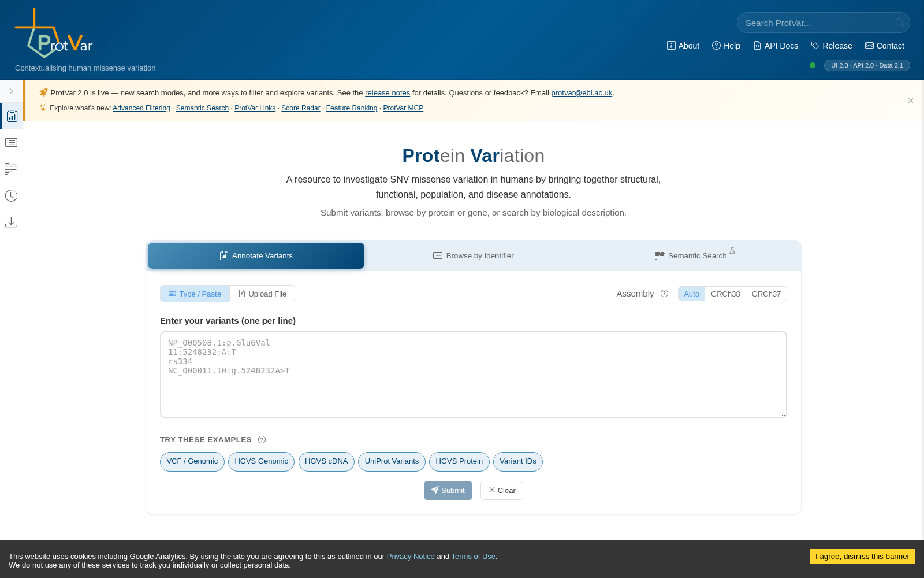The image size is (924, 578).
Task: Clear the variants input
Action: tap(502, 491)
